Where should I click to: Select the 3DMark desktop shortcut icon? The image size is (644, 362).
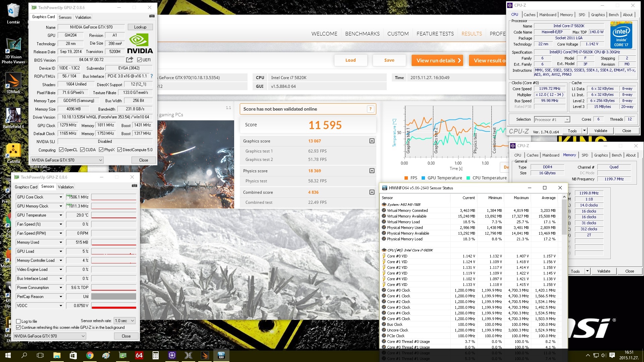click(13, 83)
